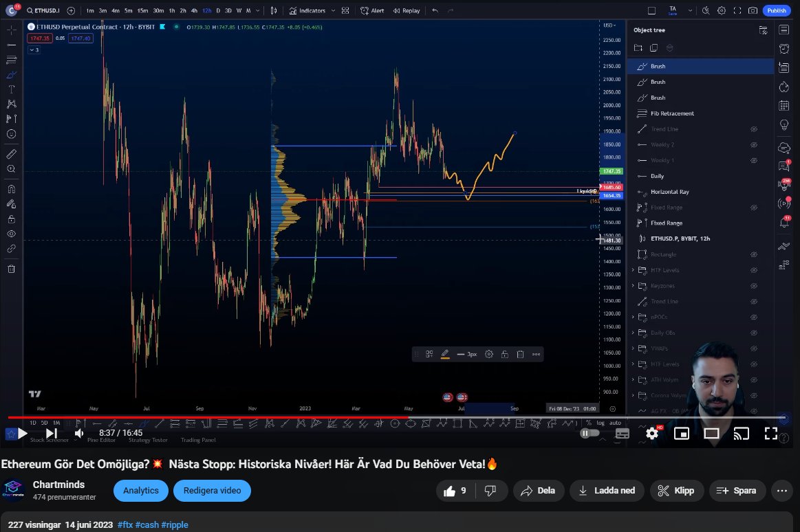Take a chart snapshot with camera

coord(753,11)
